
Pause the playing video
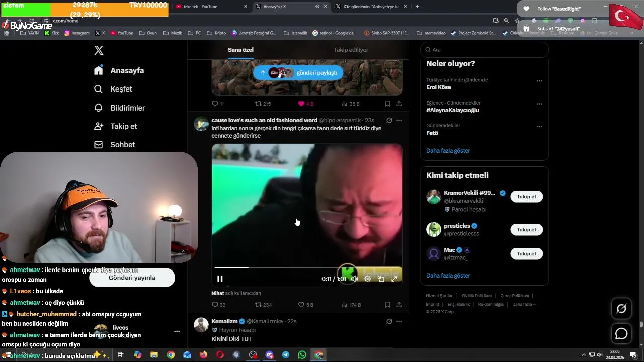coord(220,279)
